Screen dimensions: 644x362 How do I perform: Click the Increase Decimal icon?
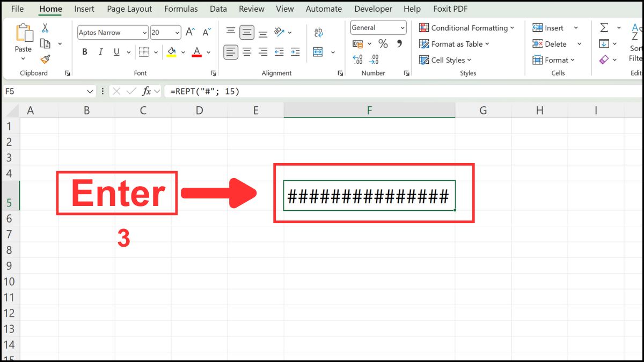click(x=357, y=59)
